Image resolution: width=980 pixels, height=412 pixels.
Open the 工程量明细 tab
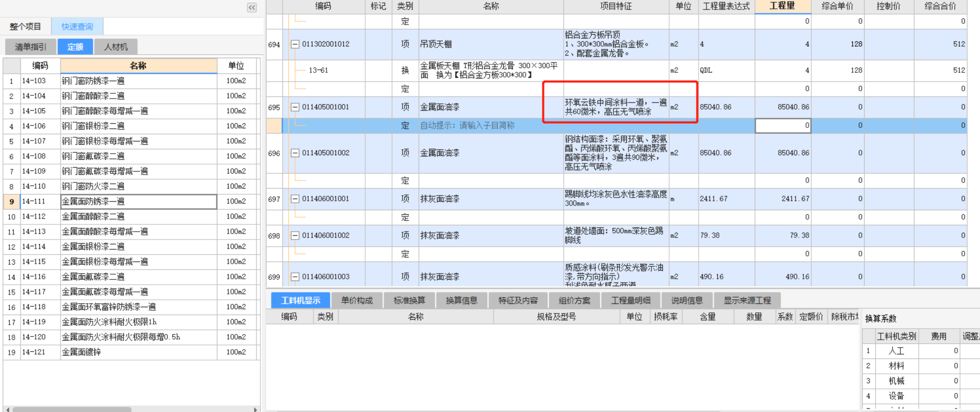(630, 300)
